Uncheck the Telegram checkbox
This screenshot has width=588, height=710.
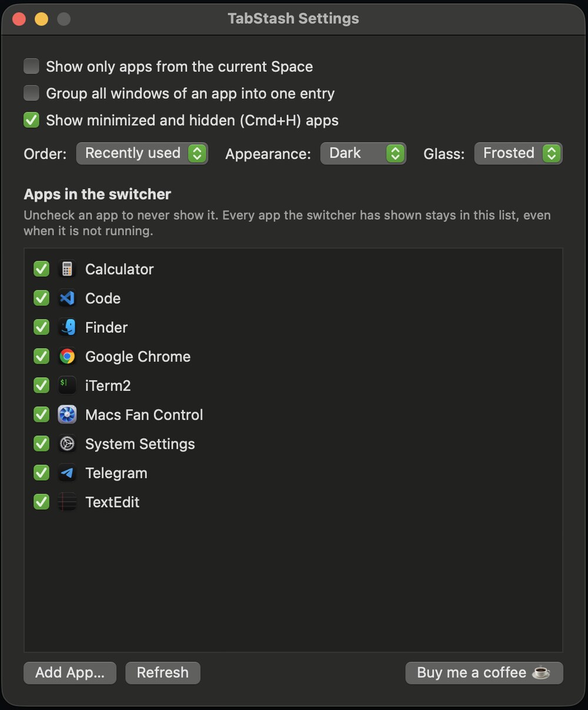pos(41,473)
